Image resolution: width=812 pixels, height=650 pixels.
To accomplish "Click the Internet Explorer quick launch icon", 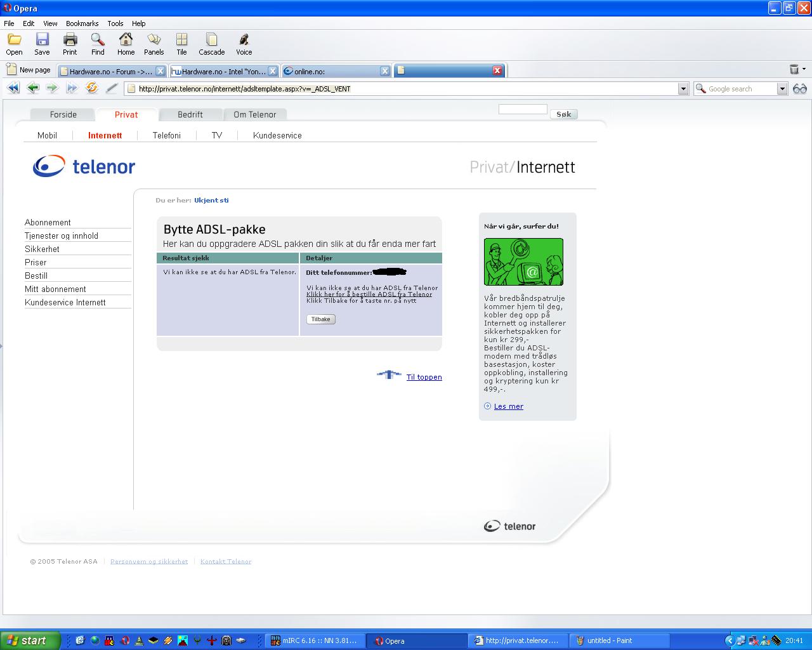I will click(80, 640).
